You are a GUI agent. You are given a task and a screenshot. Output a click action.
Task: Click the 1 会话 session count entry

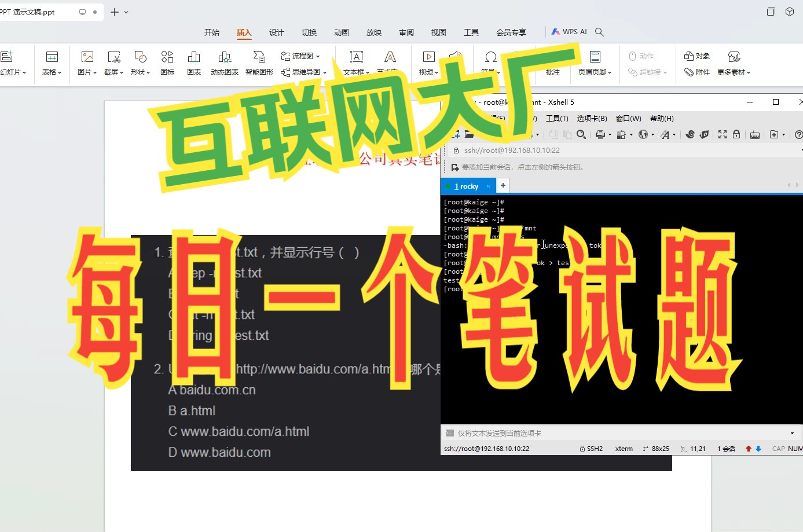click(x=726, y=449)
